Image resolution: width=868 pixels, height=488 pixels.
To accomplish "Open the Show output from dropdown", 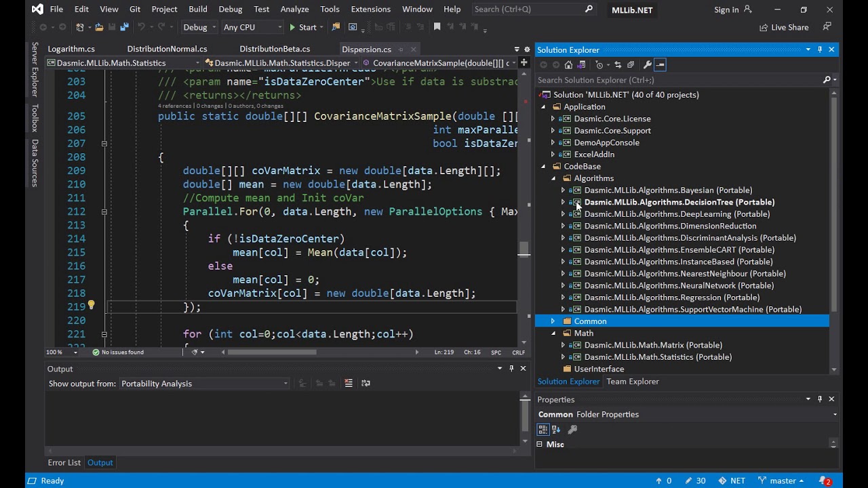I will (204, 384).
